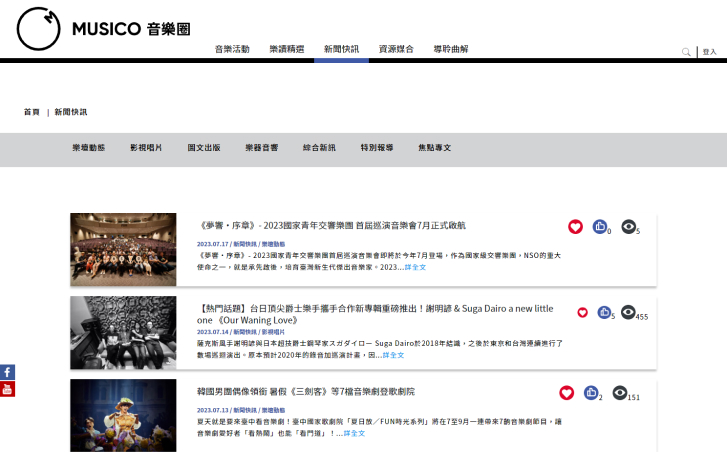Screen dimensions: 727x452
Task: Click the 登入 login link
Action: pos(709,52)
